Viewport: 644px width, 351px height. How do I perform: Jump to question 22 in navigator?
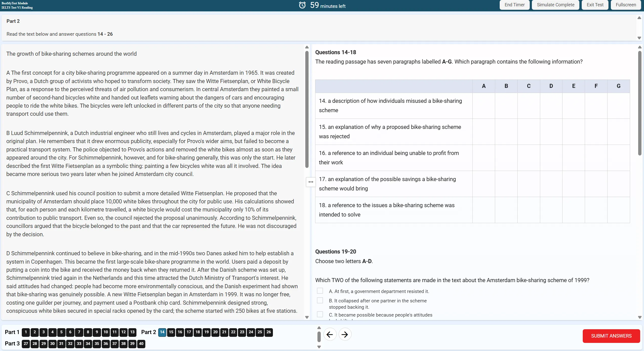233,332
